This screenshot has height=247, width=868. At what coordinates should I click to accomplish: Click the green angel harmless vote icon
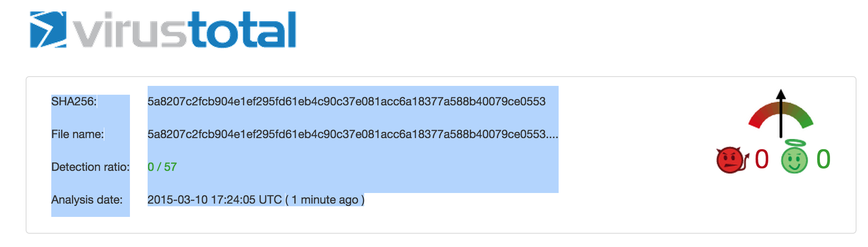coord(794,158)
